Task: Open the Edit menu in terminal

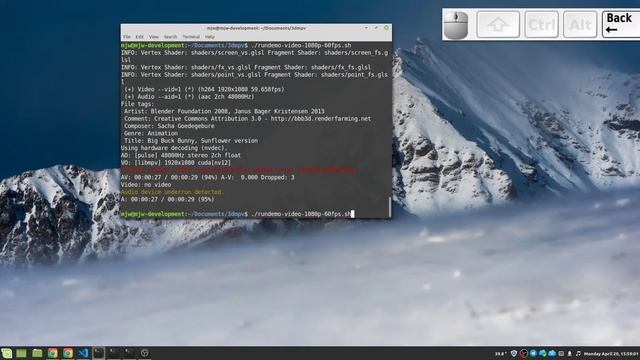Action: coord(140,37)
